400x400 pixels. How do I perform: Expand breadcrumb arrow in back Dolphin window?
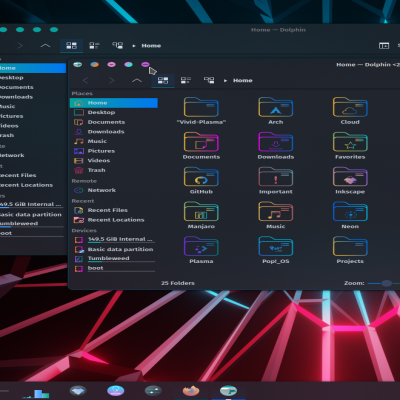point(134,46)
